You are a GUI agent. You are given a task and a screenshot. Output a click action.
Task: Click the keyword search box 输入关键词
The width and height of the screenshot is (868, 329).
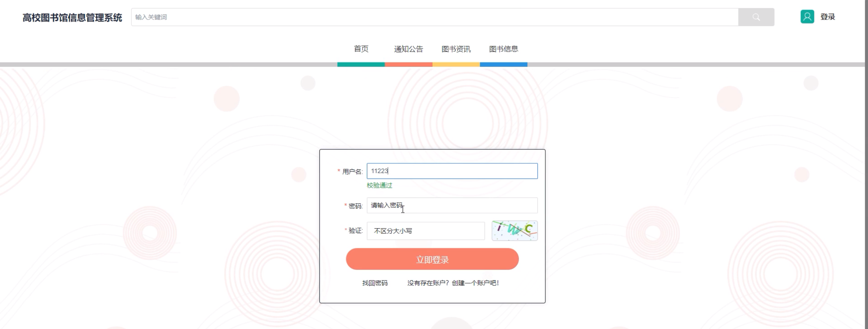click(434, 17)
